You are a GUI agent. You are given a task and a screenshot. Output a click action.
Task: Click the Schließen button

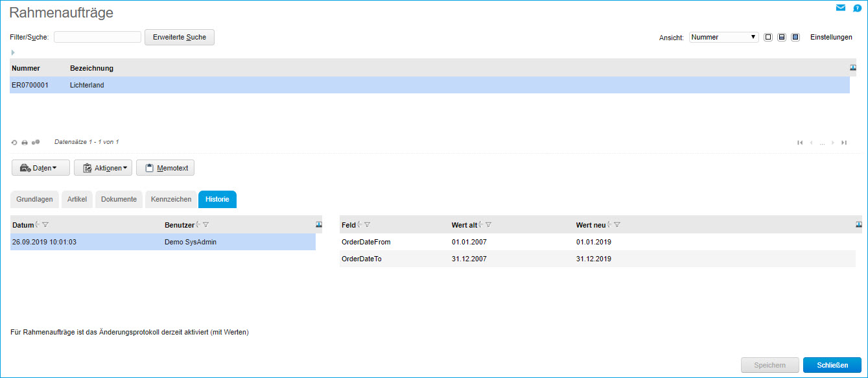tap(832, 365)
